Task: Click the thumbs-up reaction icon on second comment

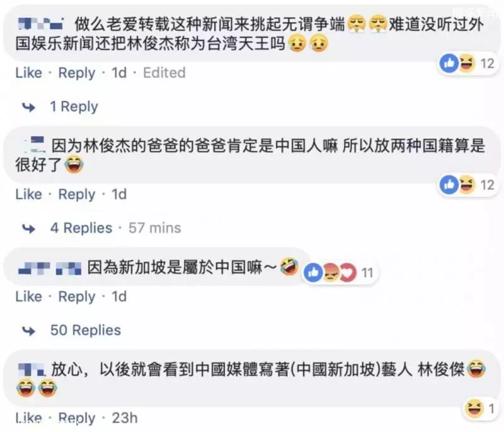Action: (449, 185)
